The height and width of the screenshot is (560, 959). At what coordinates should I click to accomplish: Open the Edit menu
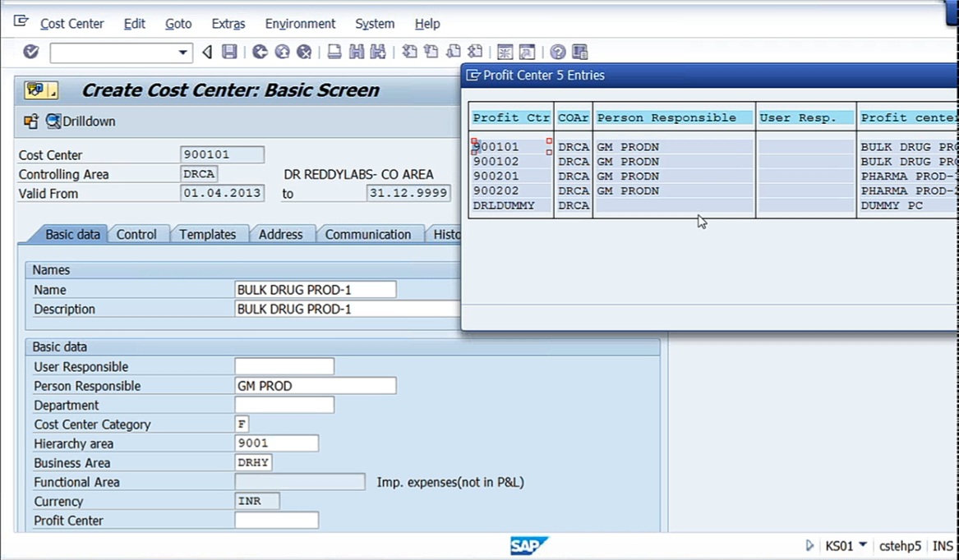click(135, 24)
